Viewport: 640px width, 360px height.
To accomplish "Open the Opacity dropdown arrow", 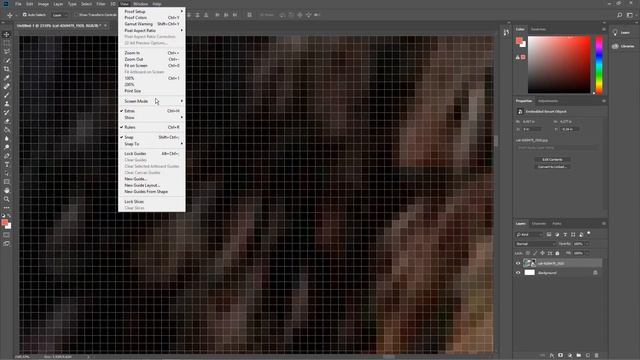I will point(587,244).
